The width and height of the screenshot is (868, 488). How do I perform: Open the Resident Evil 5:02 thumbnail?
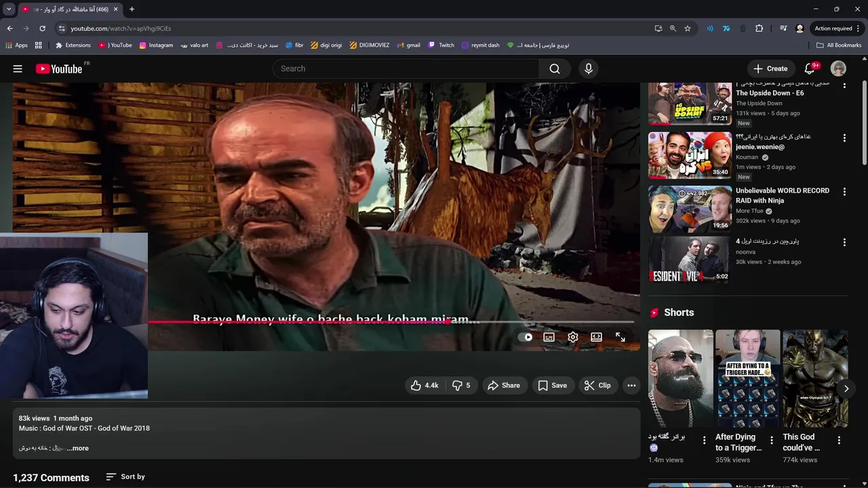[690, 259]
